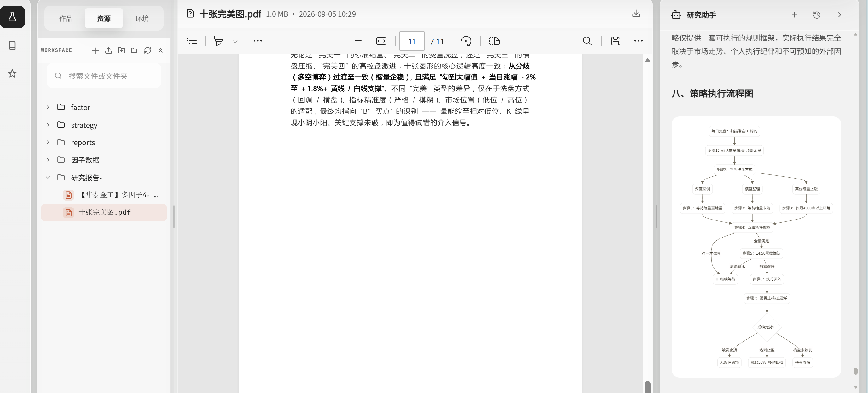
Task: Select the highlighter annotation tool
Action: tap(219, 41)
